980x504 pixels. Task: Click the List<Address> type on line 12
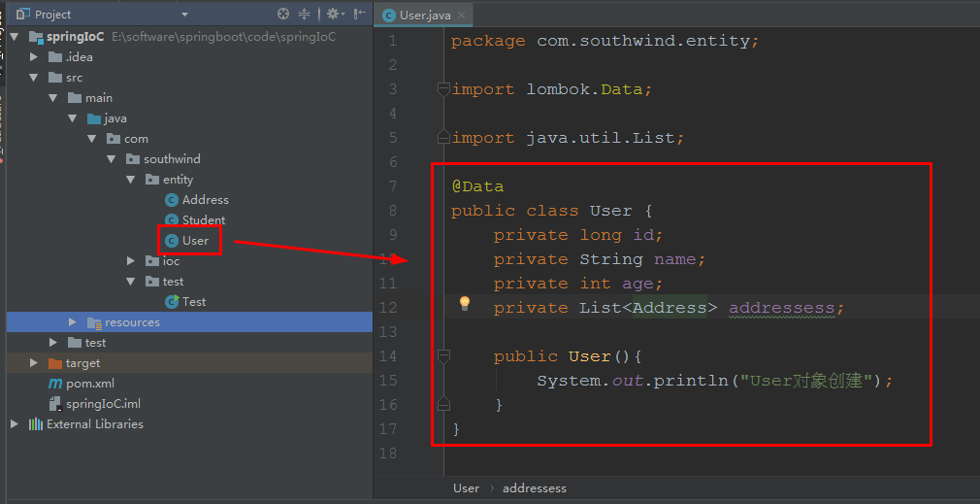[648, 308]
